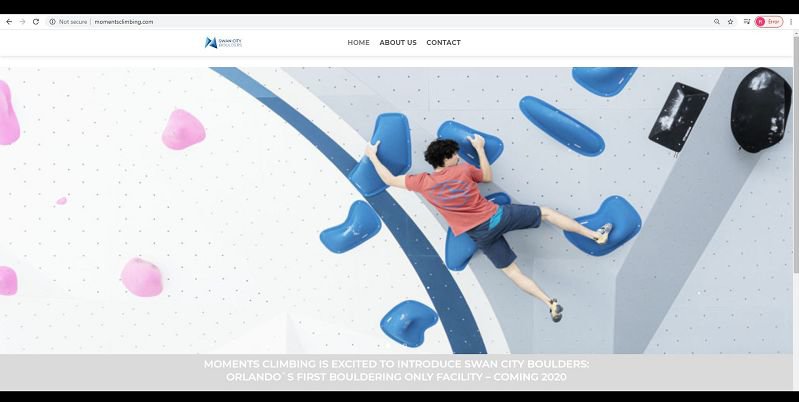Viewport: 799px width, 402px height.
Task: Open the Not secure site info icon
Action: click(x=52, y=22)
